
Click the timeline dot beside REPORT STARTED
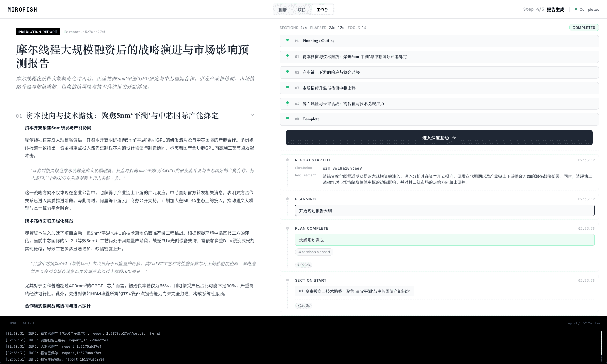click(287, 160)
